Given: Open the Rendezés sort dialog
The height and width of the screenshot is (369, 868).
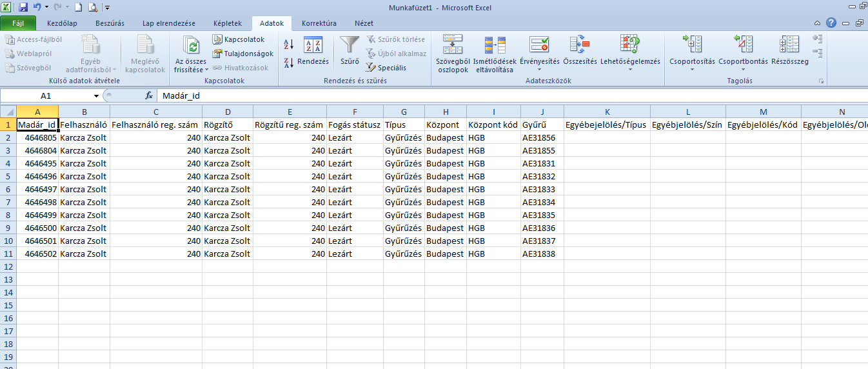Looking at the screenshot, I should 313,52.
